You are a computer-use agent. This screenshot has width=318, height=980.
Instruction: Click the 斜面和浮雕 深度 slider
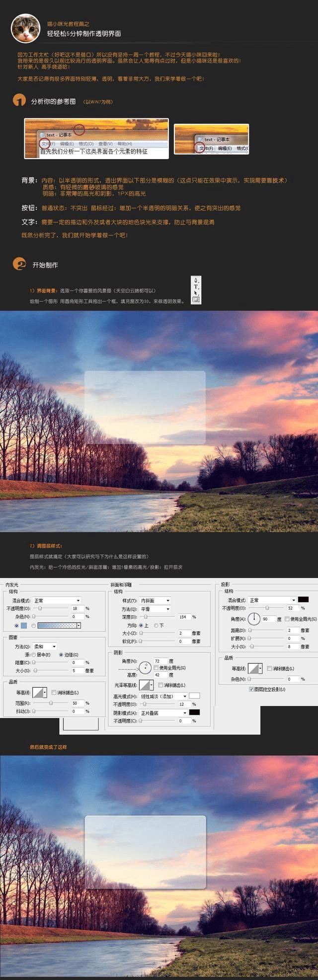point(158,617)
